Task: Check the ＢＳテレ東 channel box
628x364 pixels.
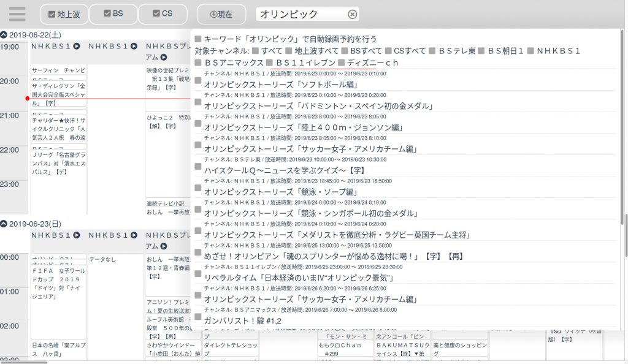Action: click(x=432, y=51)
